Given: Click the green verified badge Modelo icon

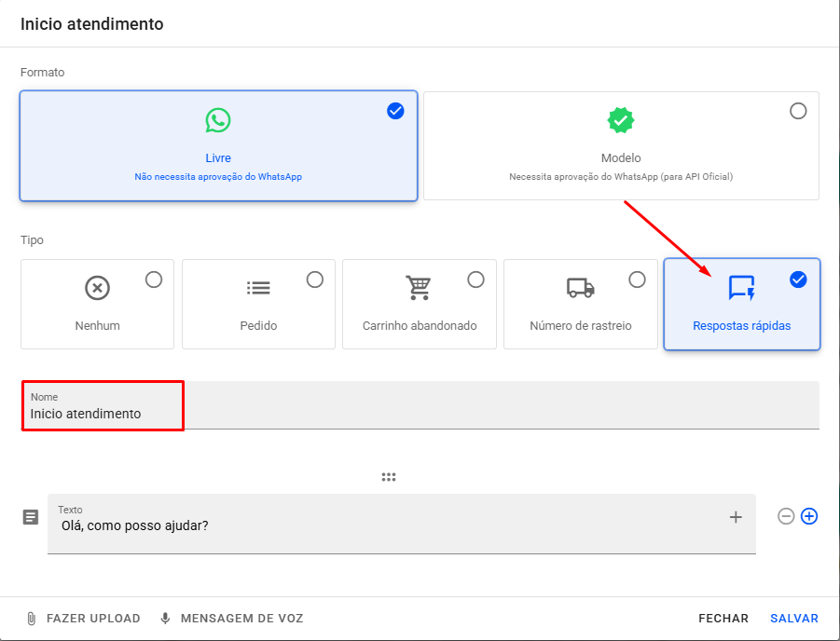Looking at the screenshot, I should tap(621, 120).
